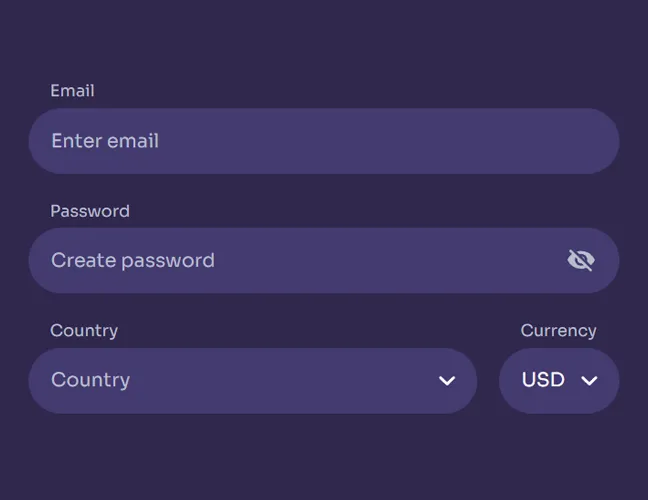Click the "Country" placeholder in the selector
This screenshot has height=500, width=648.
(90, 380)
